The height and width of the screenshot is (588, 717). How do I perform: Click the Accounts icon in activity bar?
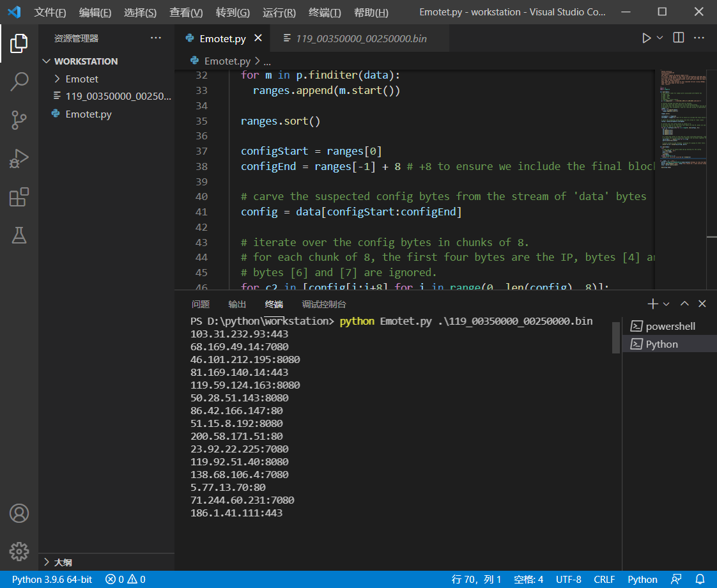19,513
